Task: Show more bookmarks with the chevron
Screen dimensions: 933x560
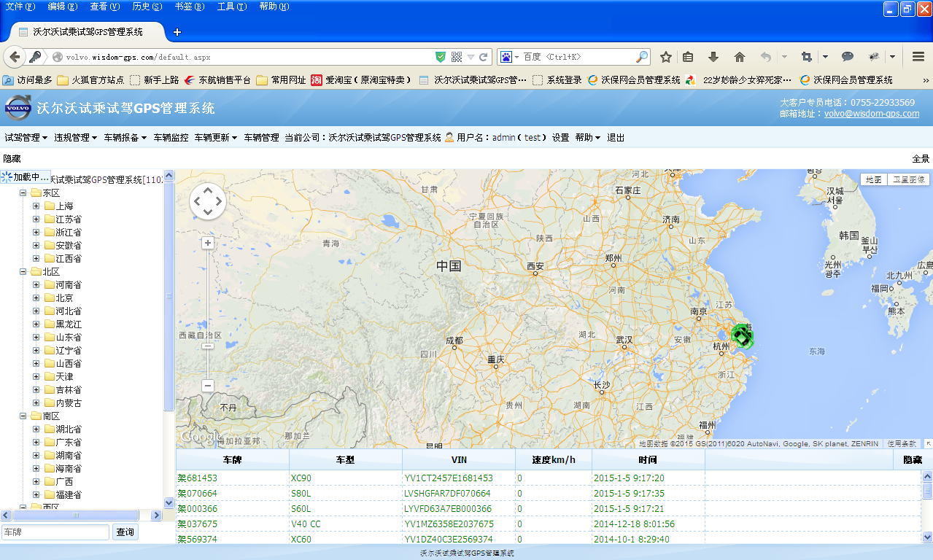Action: (x=926, y=80)
